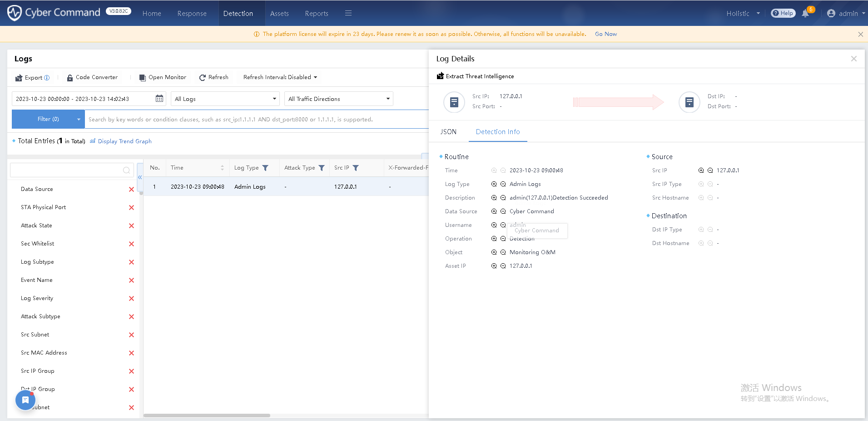This screenshot has width=868, height=421.
Task: Expand the All Traffic Directions dropdown
Action: (338, 99)
